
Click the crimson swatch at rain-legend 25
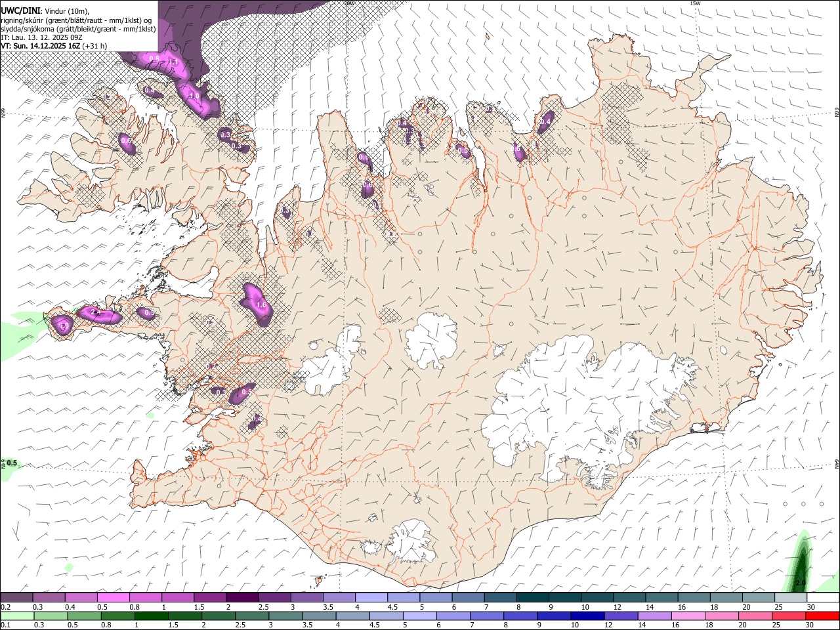pyautogui.click(x=788, y=616)
